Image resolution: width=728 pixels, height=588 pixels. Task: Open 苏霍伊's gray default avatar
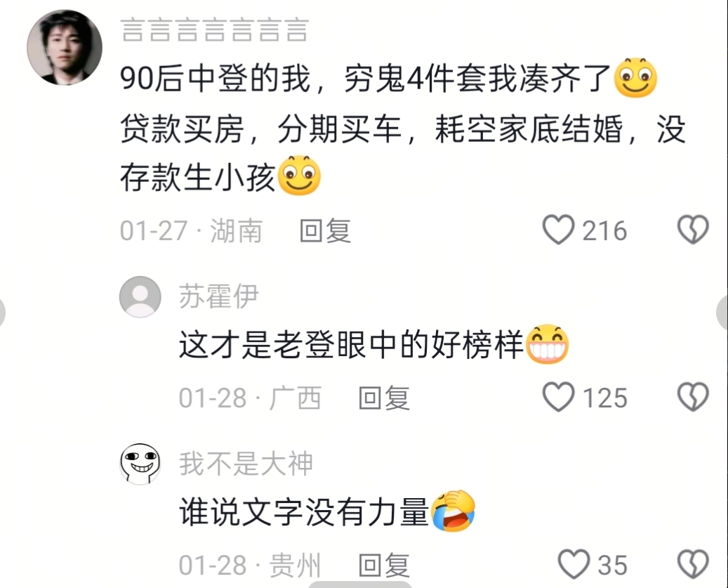point(140,296)
